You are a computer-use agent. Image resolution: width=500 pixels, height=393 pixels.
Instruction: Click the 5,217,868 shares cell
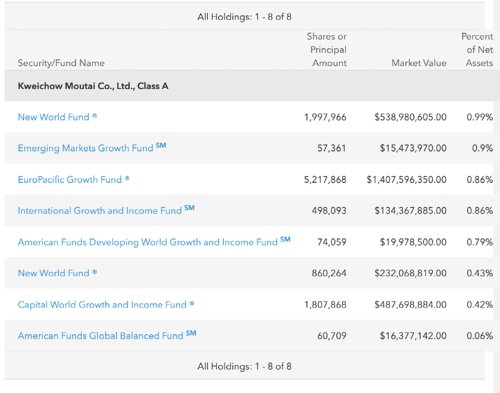tap(325, 180)
